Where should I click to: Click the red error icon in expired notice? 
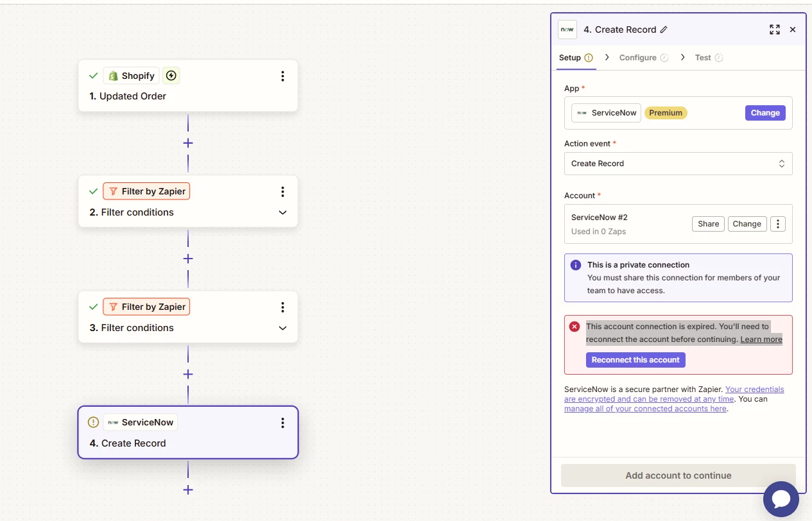click(574, 327)
